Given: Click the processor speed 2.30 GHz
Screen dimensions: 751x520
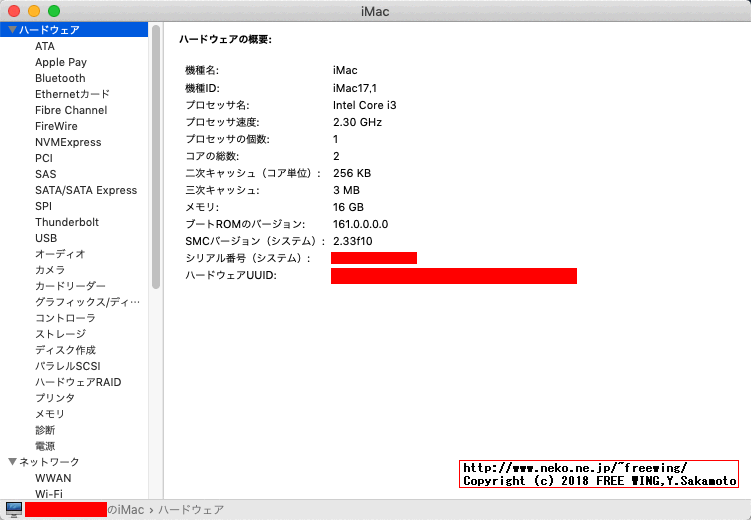Looking at the screenshot, I should click(x=357, y=122).
